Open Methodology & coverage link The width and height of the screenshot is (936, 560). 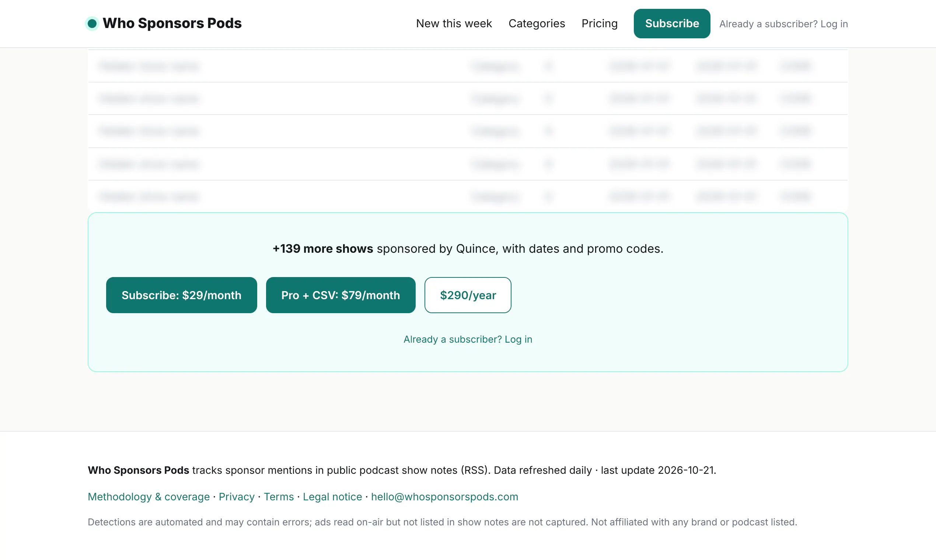[149, 497]
